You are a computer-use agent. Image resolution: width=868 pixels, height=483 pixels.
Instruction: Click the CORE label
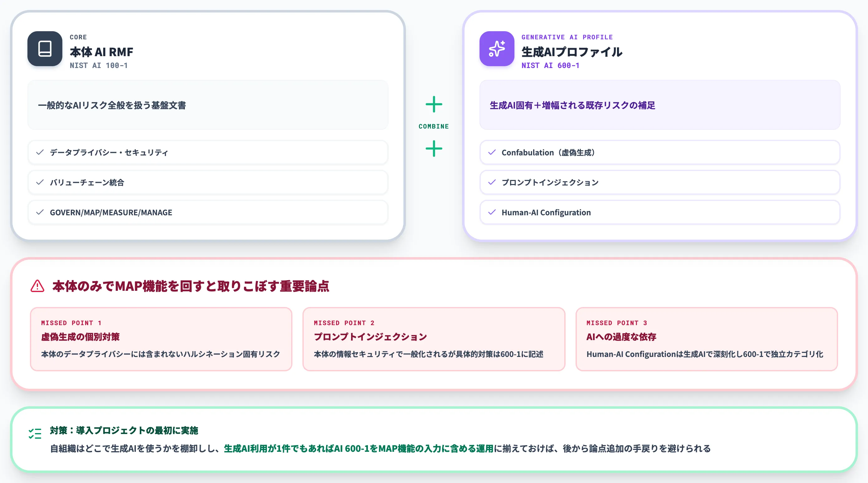click(78, 37)
